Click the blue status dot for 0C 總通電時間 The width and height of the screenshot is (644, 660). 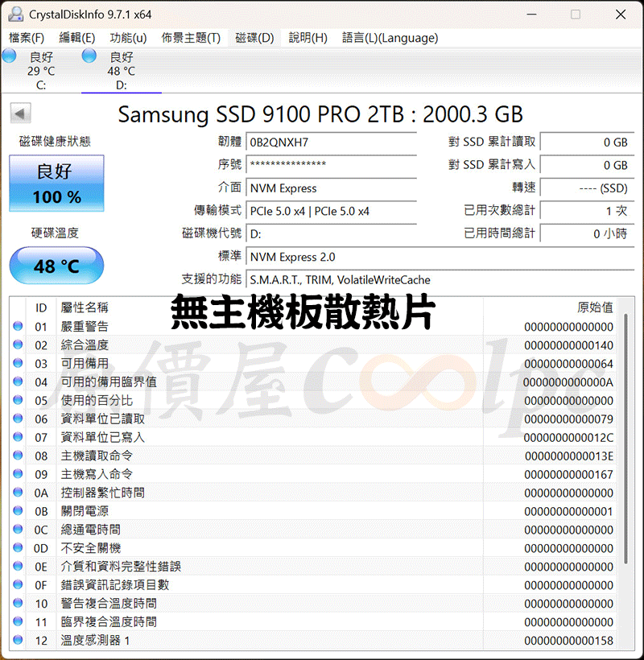click(x=18, y=529)
